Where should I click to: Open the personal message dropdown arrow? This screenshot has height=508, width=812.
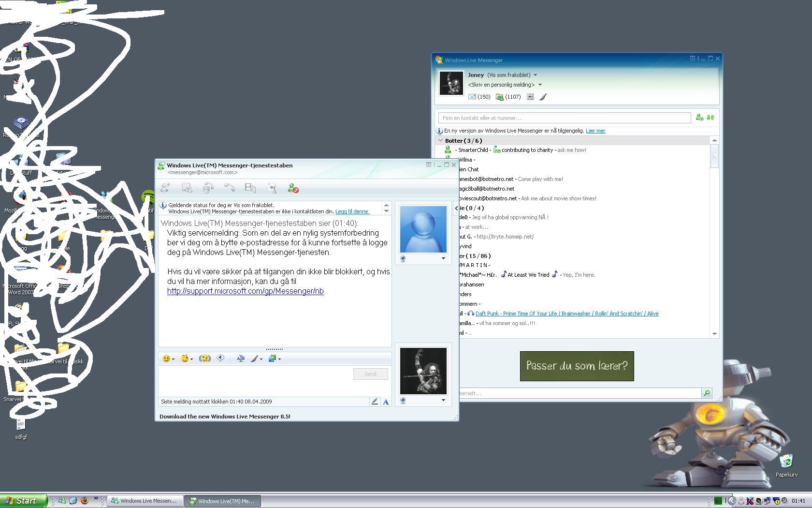[540, 85]
